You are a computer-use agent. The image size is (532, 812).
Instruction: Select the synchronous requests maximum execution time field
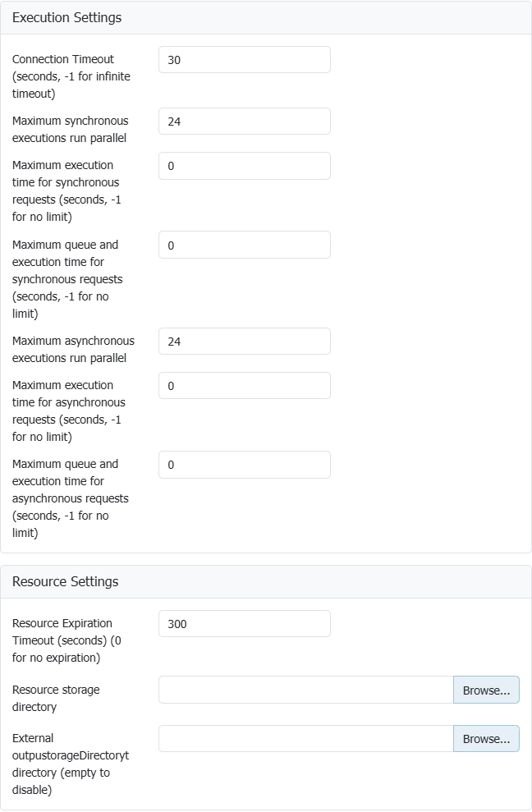[244, 166]
